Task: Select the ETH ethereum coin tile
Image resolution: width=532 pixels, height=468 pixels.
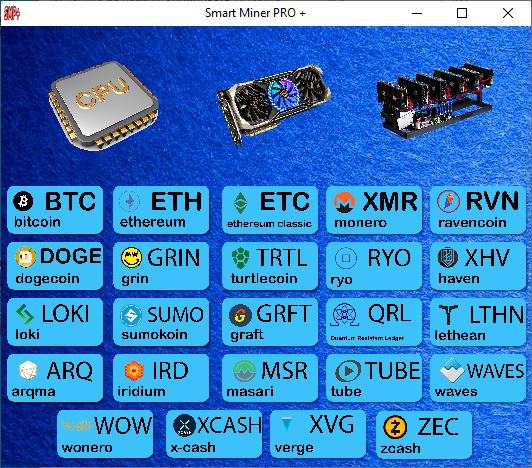Action: click(x=161, y=210)
